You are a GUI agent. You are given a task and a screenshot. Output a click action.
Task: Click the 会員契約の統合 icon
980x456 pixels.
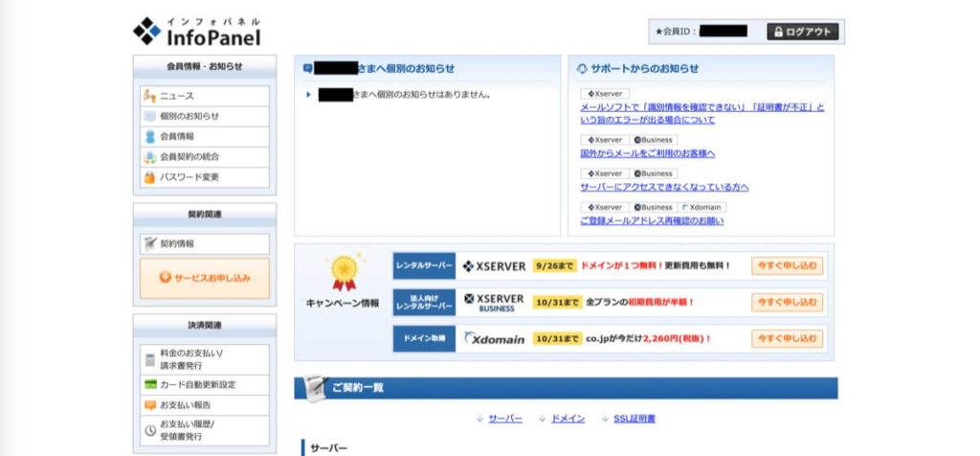[x=150, y=157]
